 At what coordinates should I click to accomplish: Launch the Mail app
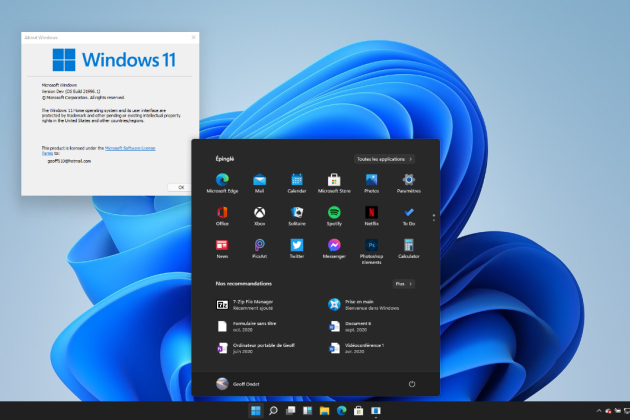(260, 183)
